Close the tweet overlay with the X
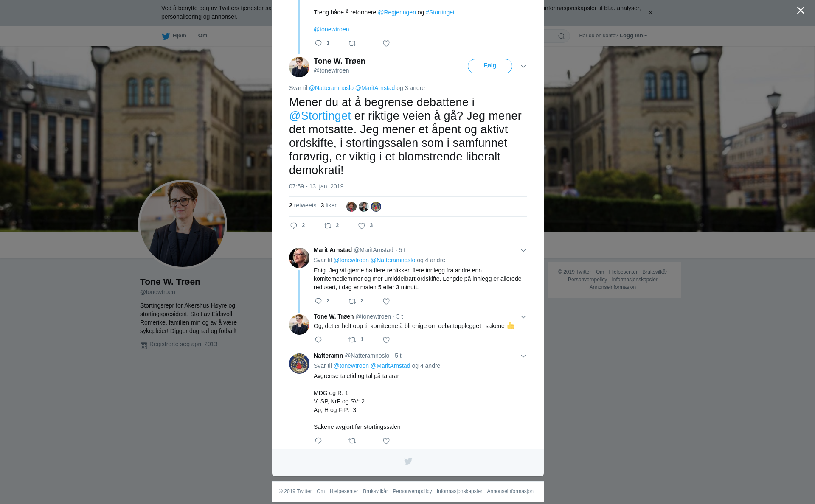815x504 pixels. pyautogui.click(x=801, y=10)
